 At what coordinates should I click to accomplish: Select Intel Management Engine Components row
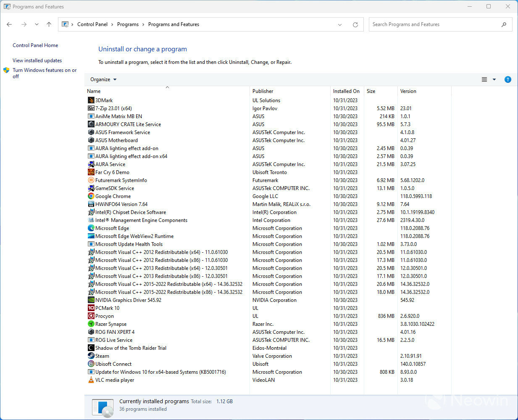[269, 220]
